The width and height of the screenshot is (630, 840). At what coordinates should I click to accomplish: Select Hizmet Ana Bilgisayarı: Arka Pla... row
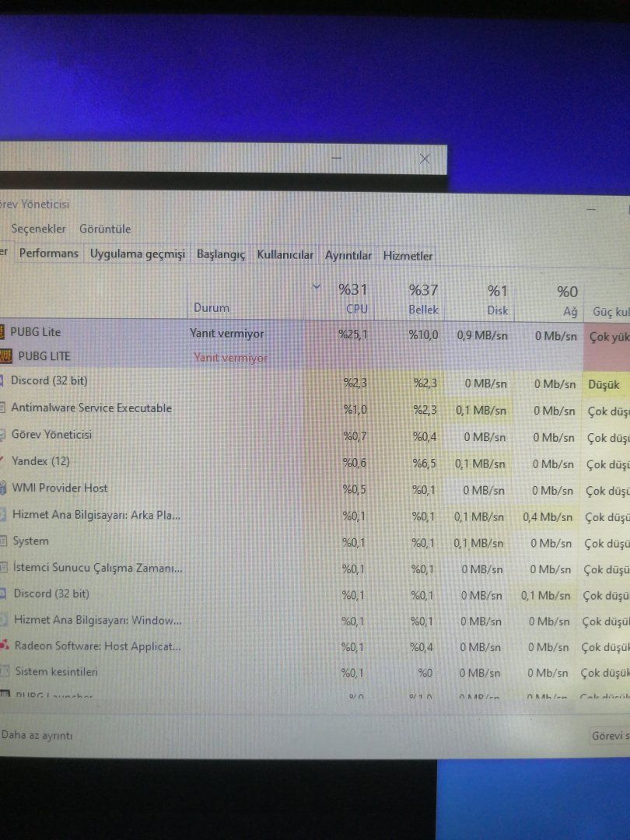click(315, 516)
